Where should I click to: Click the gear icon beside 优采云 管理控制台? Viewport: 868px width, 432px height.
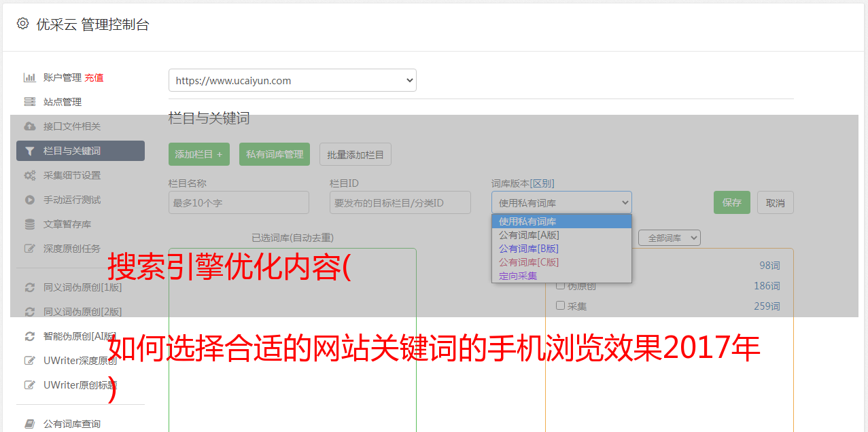click(x=22, y=24)
